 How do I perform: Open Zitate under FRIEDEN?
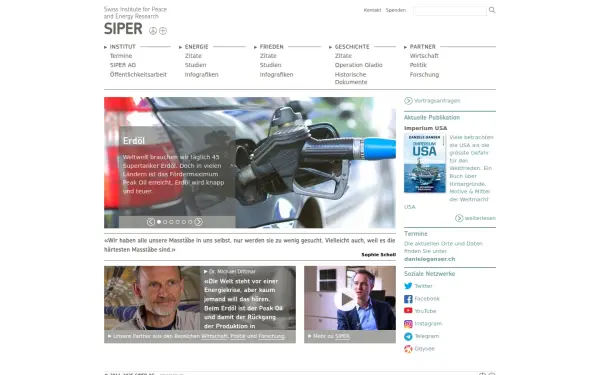pos(268,56)
